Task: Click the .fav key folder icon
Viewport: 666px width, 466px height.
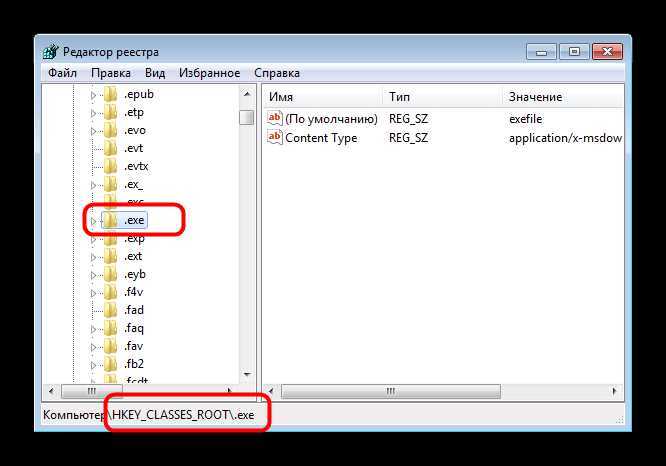Action: pos(110,346)
